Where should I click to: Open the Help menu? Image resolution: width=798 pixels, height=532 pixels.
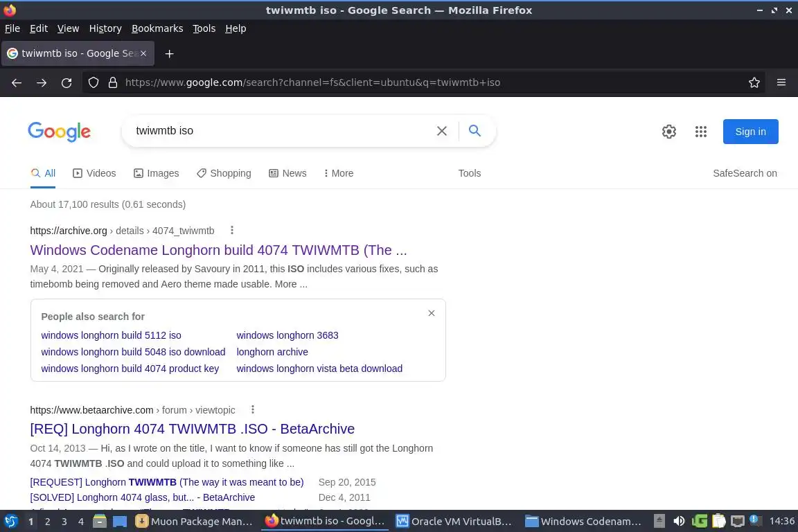pos(236,28)
